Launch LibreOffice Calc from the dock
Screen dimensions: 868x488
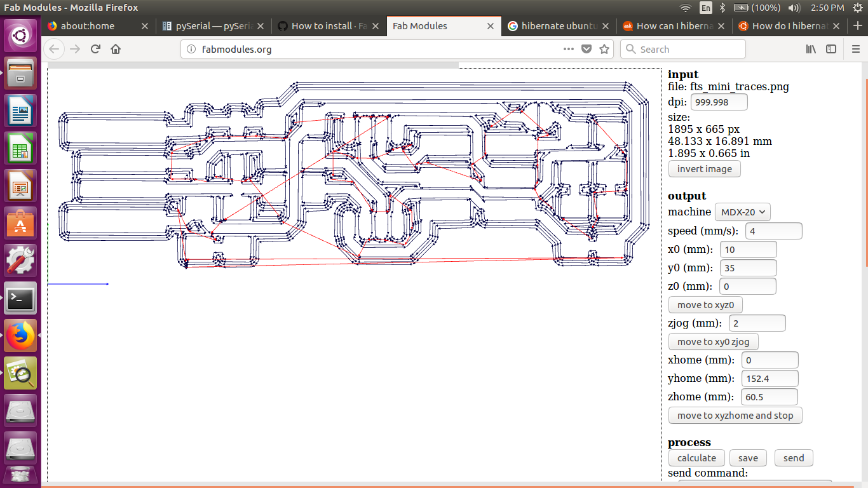pos(21,148)
